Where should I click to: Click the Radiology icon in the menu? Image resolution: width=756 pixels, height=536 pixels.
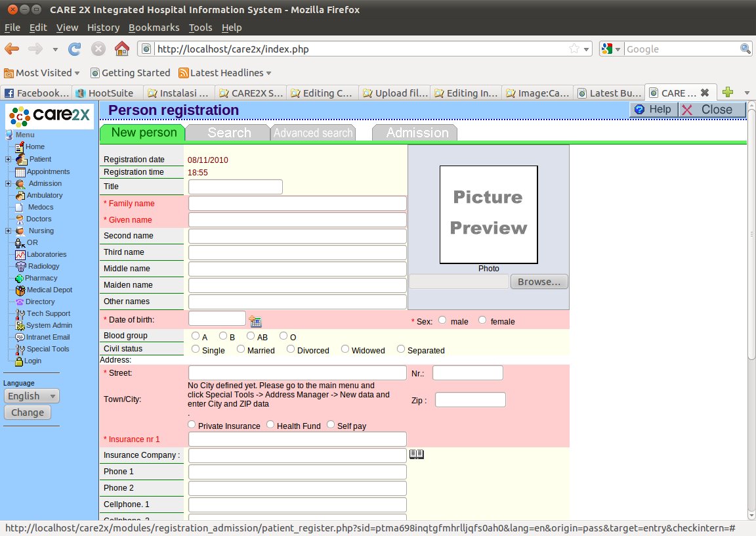tap(21, 267)
